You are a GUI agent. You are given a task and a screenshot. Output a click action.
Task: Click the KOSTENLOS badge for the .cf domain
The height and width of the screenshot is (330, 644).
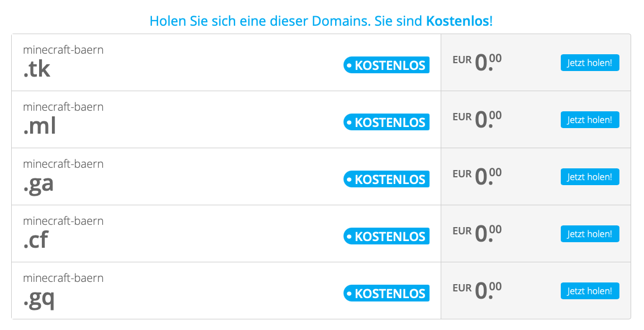(386, 236)
